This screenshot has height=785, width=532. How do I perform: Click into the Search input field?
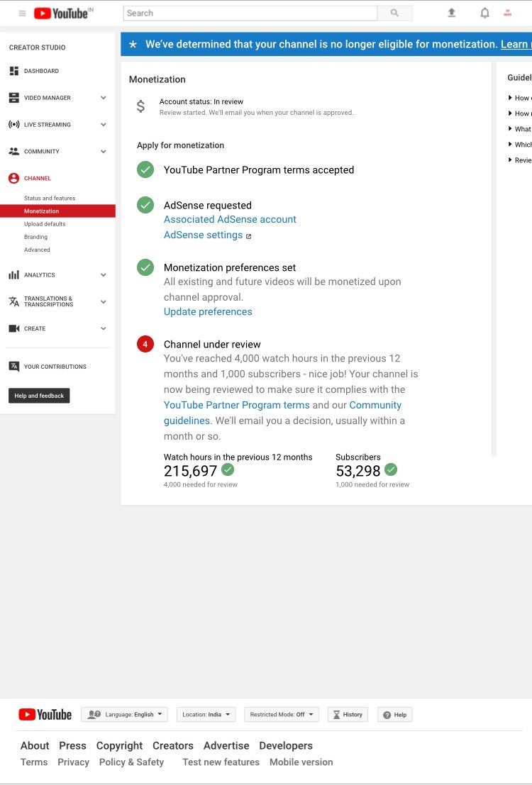pyautogui.click(x=250, y=13)
